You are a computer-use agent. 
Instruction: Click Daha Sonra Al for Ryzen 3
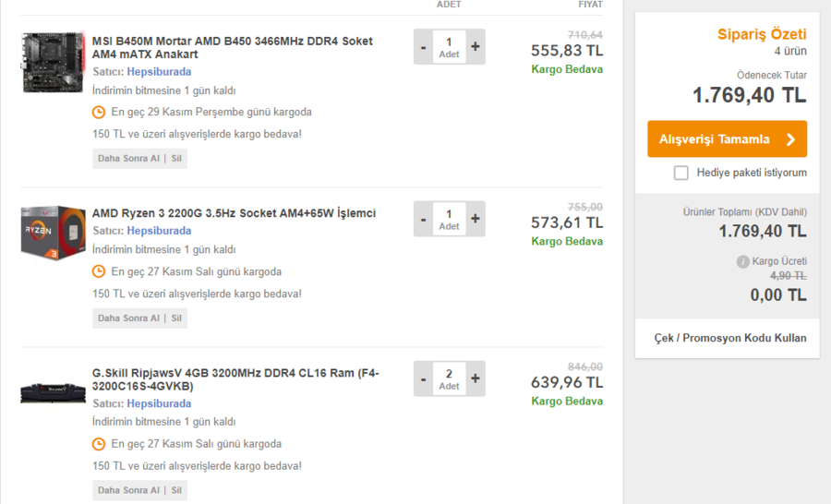pyautogui.click(x=128, y=318)
